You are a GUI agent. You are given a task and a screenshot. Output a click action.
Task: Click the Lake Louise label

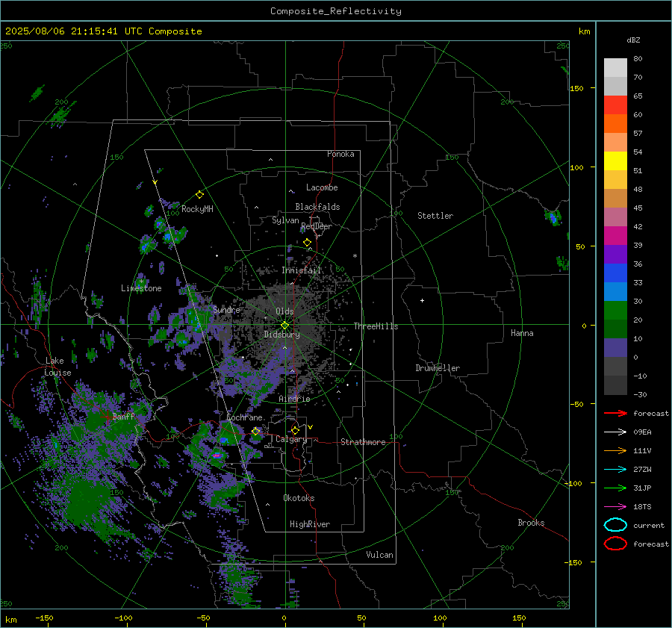[x=57, y=367]
